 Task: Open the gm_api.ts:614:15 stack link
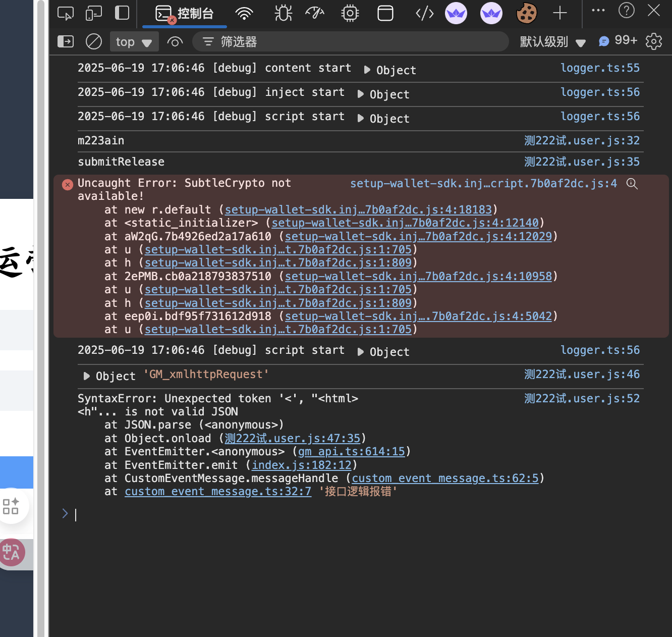(351, 452)
